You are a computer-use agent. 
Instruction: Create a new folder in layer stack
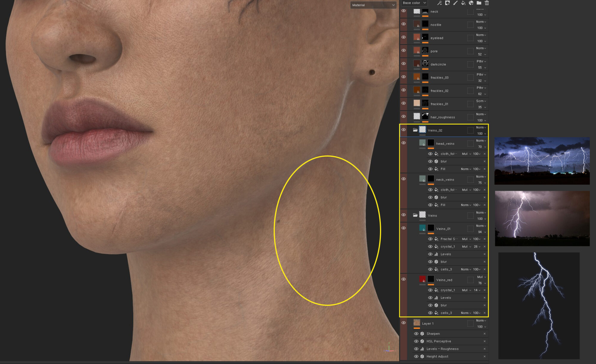click(x=479, y=3)
